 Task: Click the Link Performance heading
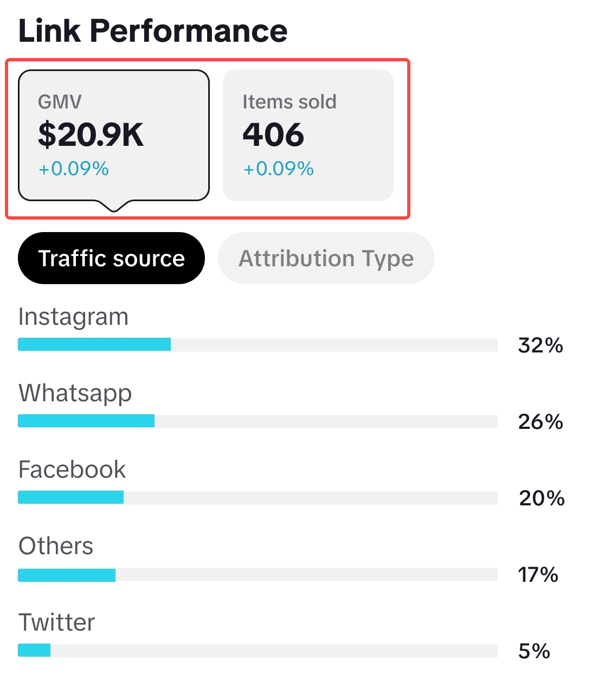click(153, 31)
